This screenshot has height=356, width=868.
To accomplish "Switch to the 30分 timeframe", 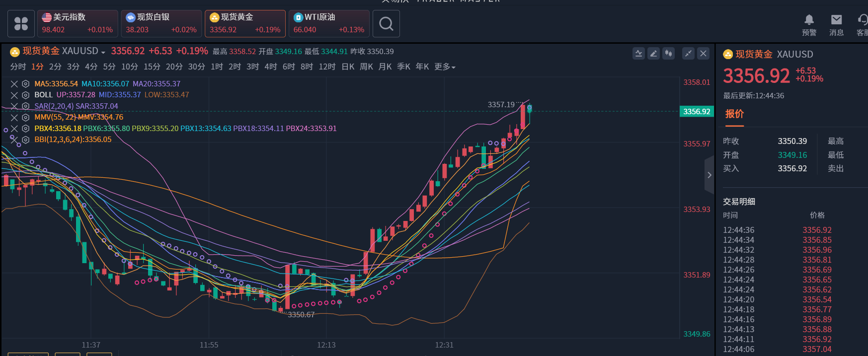I will 196,67.
